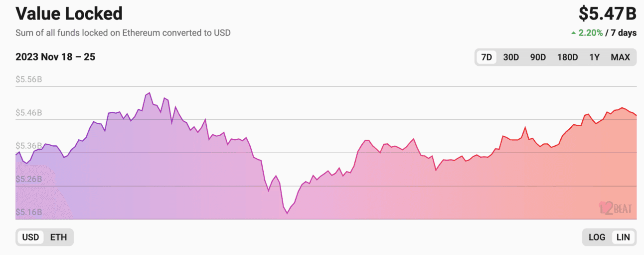Show the 180D time range
The image size is (644, 255).
click(x=567, y=57)
